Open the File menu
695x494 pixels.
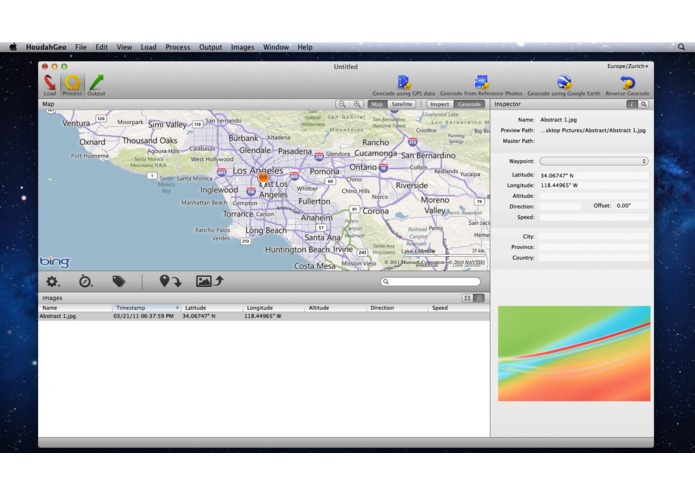81,47
